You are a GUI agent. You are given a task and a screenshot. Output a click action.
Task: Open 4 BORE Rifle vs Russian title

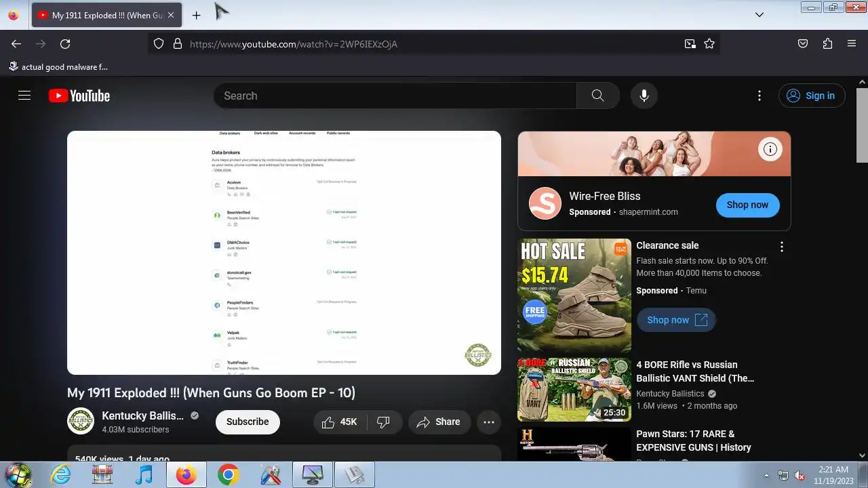pyautogui.click(x=695, y=371)
